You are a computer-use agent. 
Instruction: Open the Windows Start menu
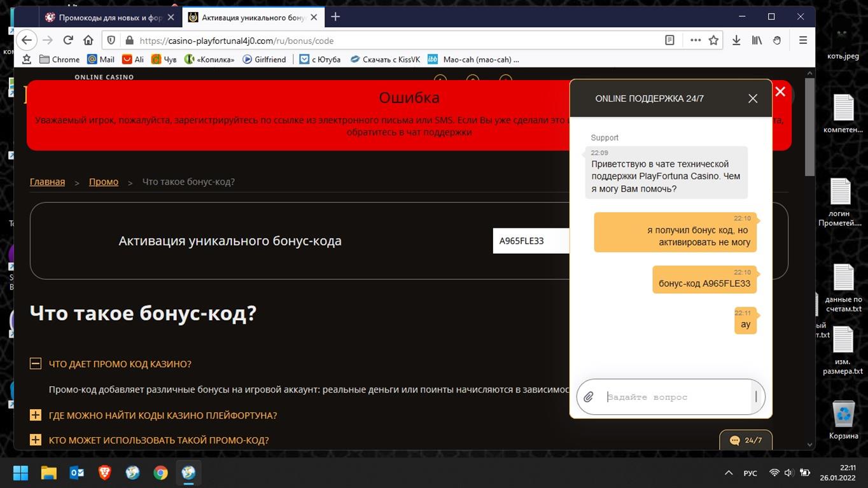click(x=20, y=473)
